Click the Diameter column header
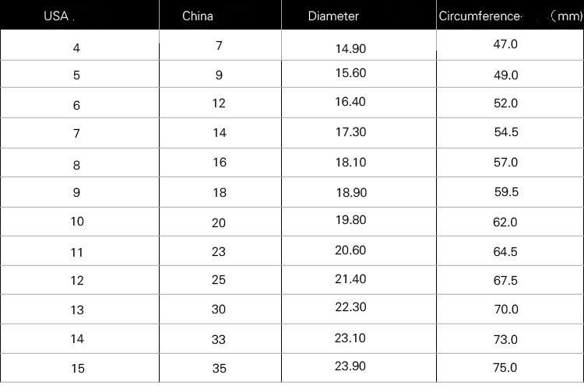Image resolution: width=584 pixels, height=392 pixels. coord(333,16)
